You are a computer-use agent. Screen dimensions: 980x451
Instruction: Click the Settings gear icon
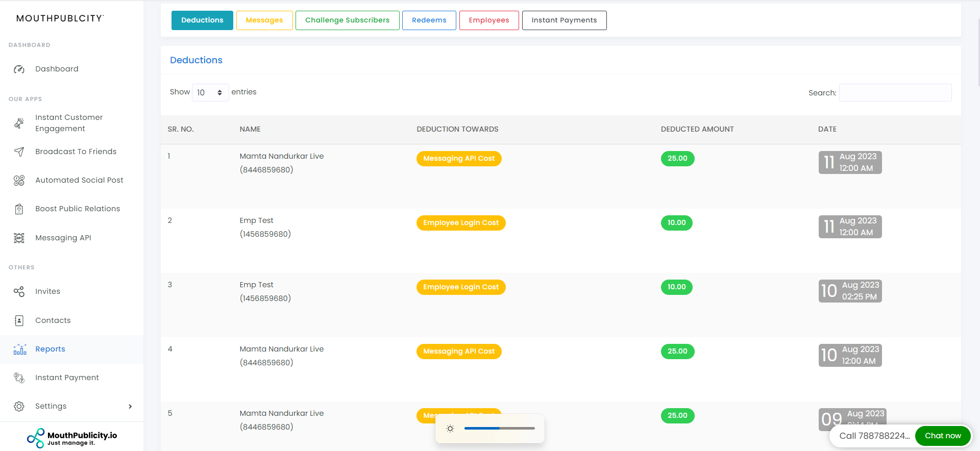click(19, 406)
